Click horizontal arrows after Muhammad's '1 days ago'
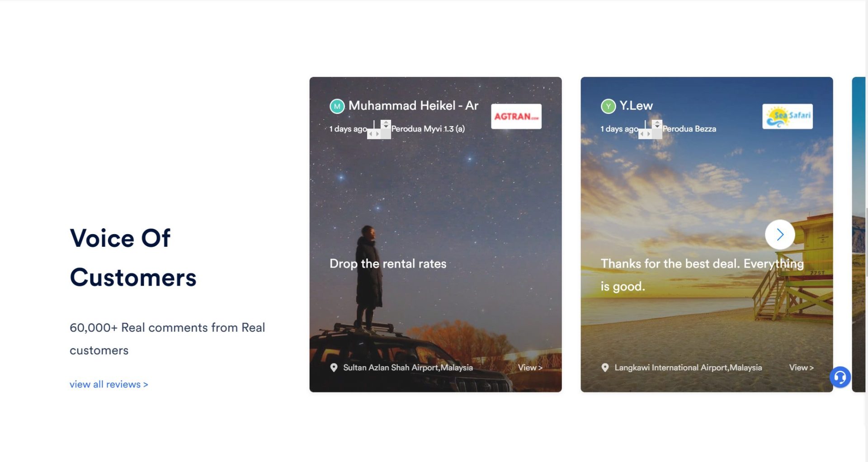This screenshot has height=462, width=868. click(374, 134)
